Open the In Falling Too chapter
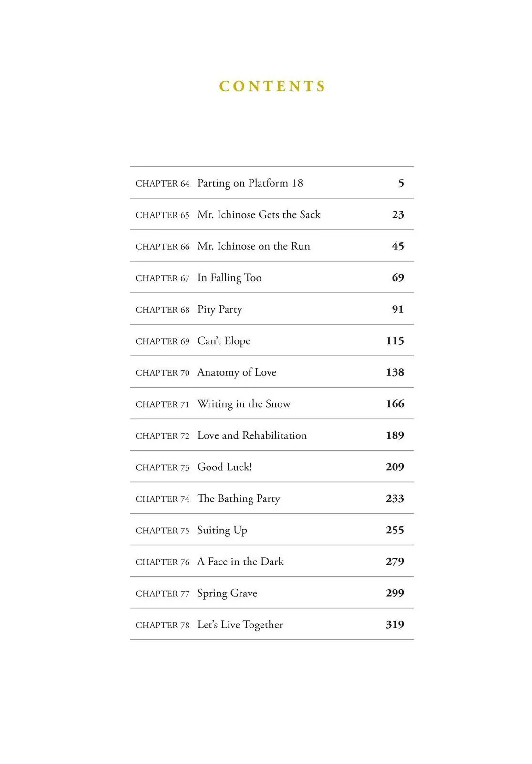 pos(271,277)
